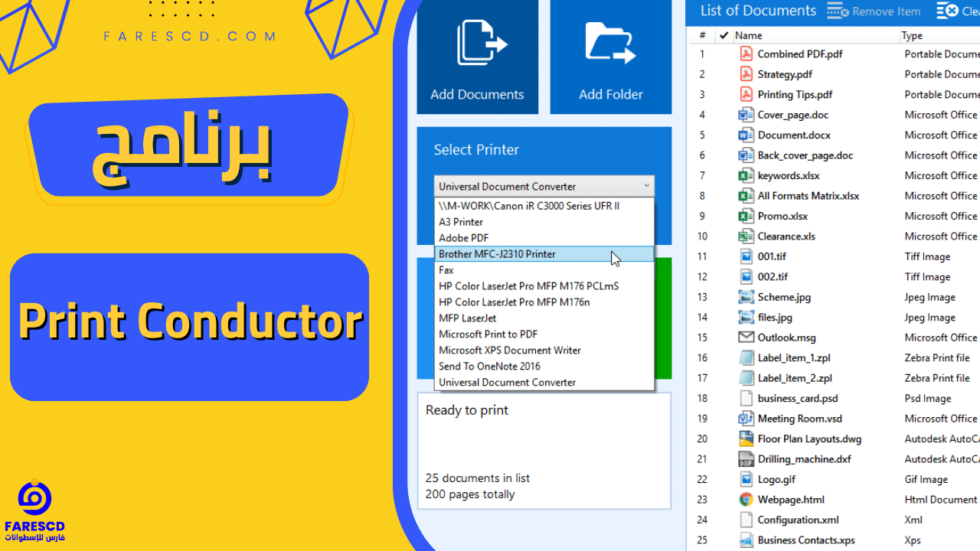
Task: Select the Combined PDF.pdf file name
Action: coord(800,54)
